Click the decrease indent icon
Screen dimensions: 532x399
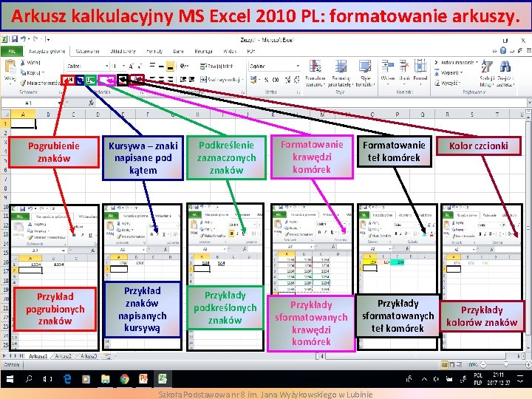pos(183,79)
